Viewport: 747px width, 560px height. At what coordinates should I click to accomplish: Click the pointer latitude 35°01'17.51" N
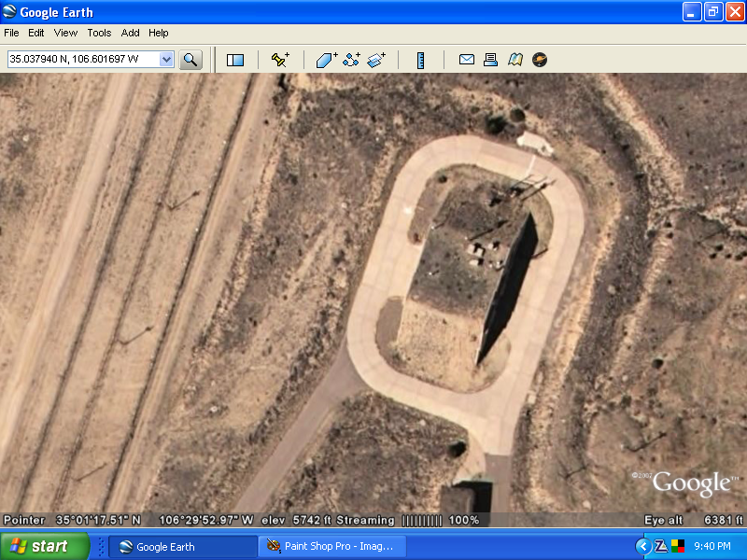[98, 520]
